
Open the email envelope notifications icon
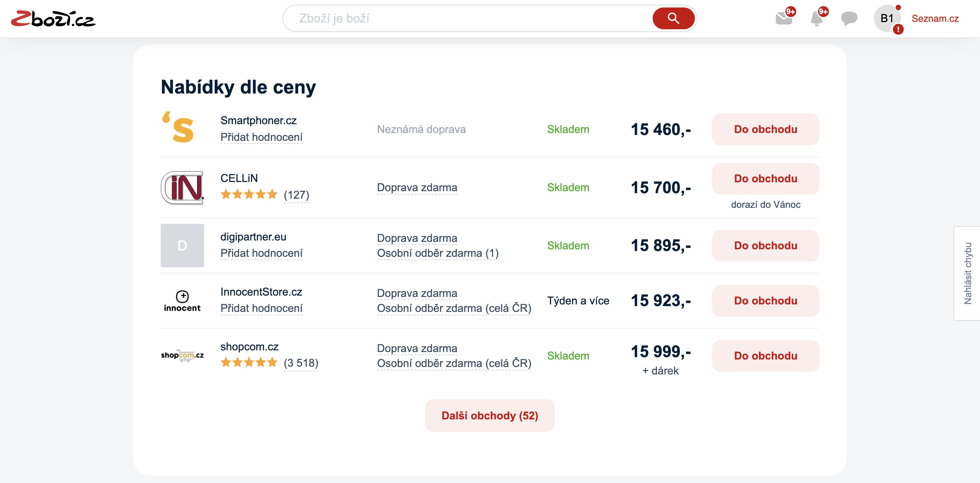tap(784, 18)
